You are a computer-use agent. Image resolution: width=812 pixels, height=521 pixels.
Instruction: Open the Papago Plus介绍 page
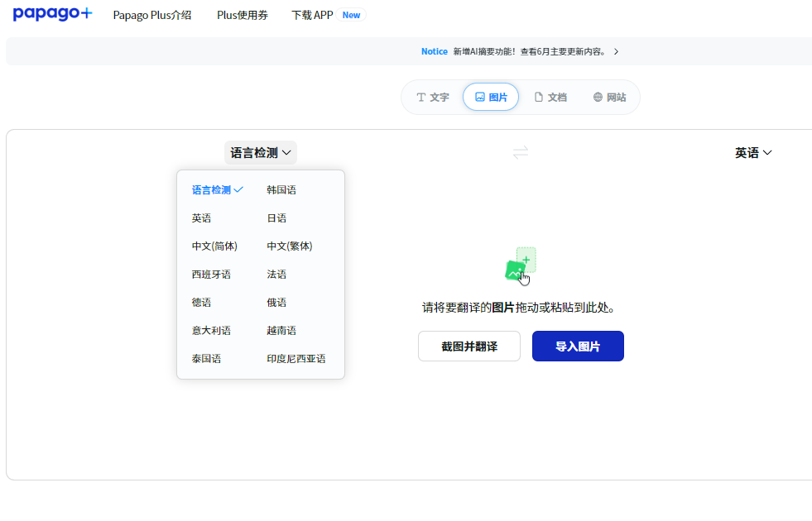tap(152, 15)
